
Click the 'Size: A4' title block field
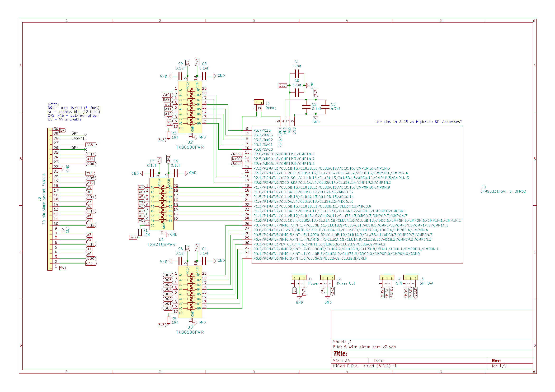coord(341,360)
